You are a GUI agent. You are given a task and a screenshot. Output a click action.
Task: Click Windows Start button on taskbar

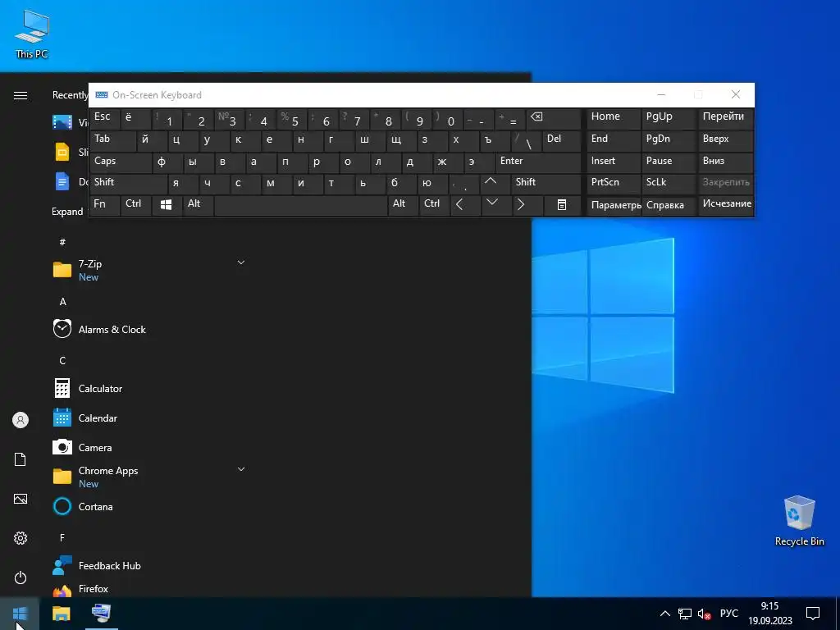coord(20,614)
